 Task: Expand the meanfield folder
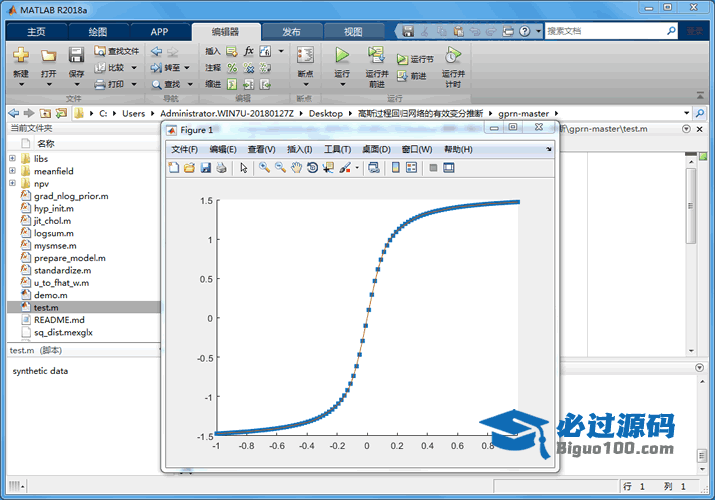tap(12, 170)
